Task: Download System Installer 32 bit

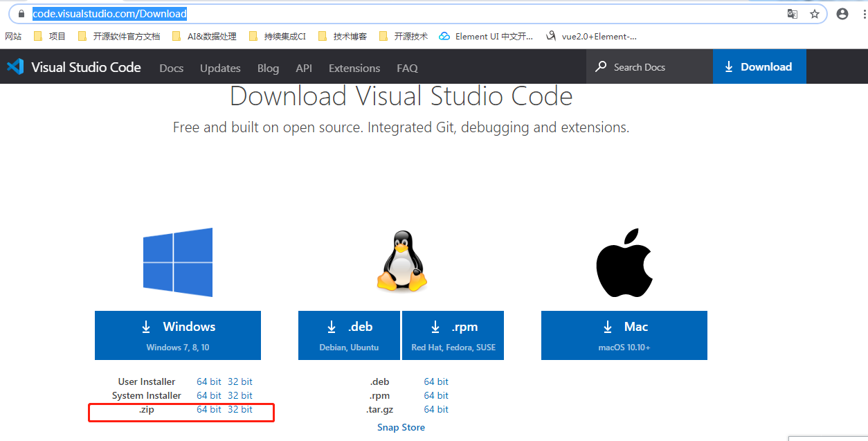Action: [240, 395]
